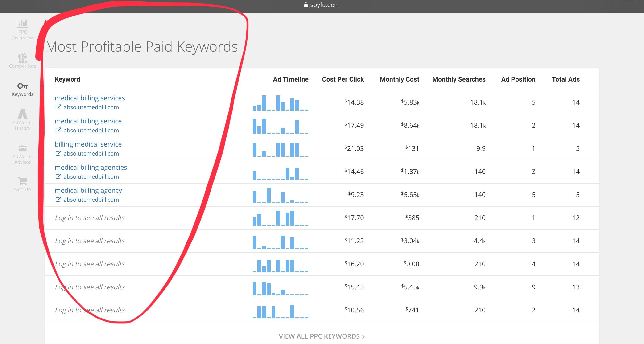
Task: Click the Sign Up shopping cart icon
Action: pyautogui.click(x=22, y=181)
